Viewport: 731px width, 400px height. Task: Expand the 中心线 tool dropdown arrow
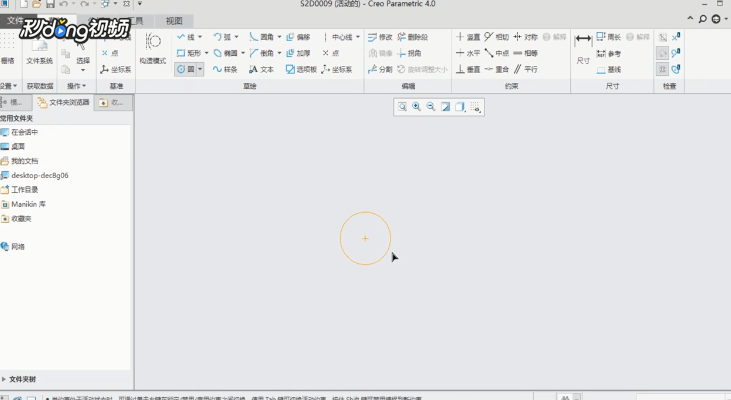tap(358, 37)
